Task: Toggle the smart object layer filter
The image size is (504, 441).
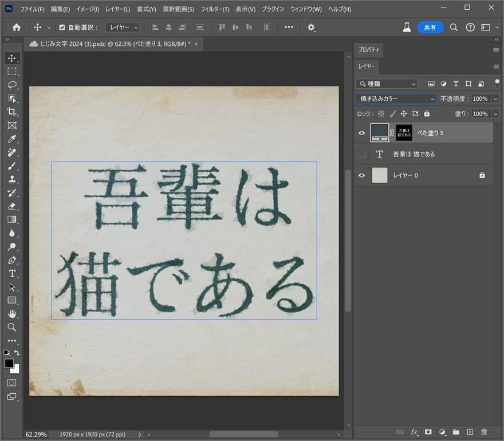Action: (481, 84)
